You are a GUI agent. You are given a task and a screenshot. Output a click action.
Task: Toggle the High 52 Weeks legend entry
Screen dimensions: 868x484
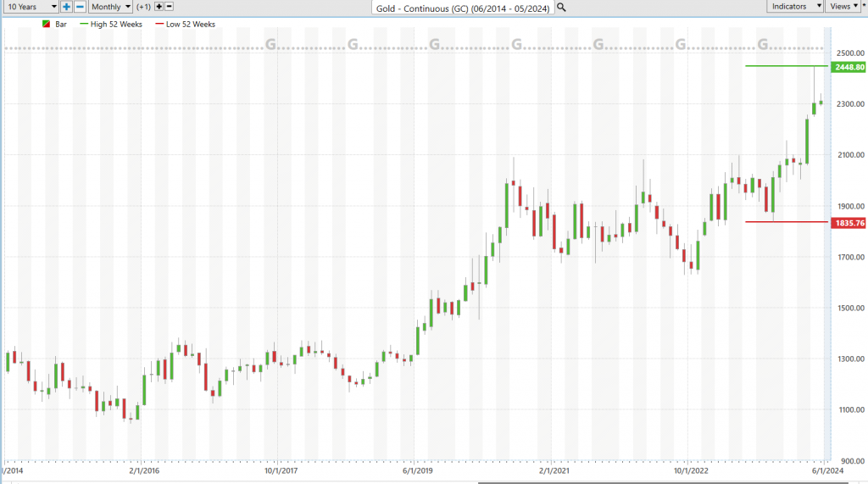click(x=110, y=25)
